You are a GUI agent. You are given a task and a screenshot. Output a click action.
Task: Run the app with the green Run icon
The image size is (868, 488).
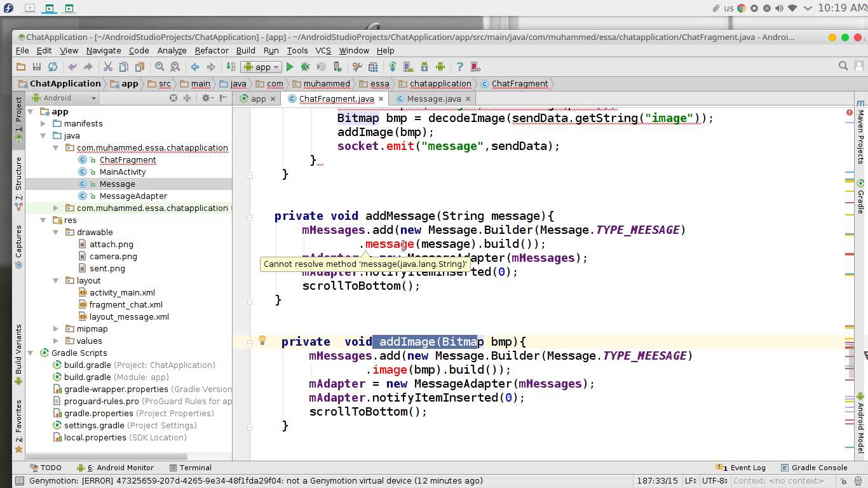(x=289, y=66)
